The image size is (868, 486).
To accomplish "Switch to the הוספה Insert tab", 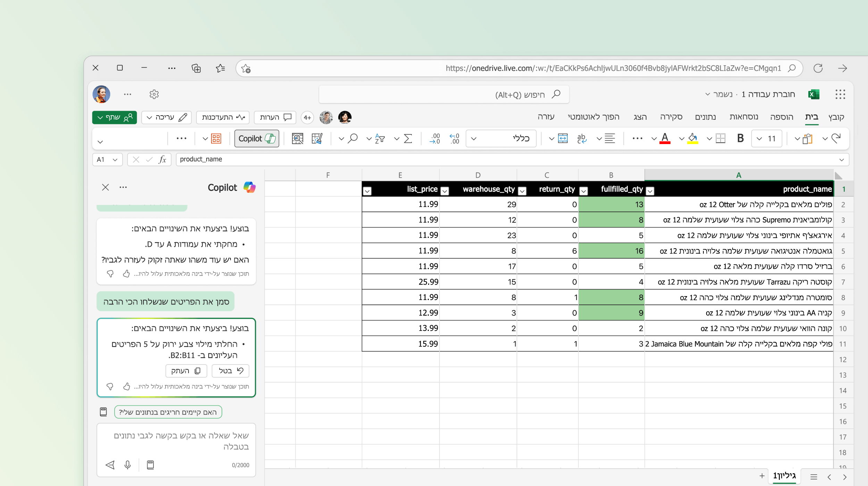I will (782, 117).
